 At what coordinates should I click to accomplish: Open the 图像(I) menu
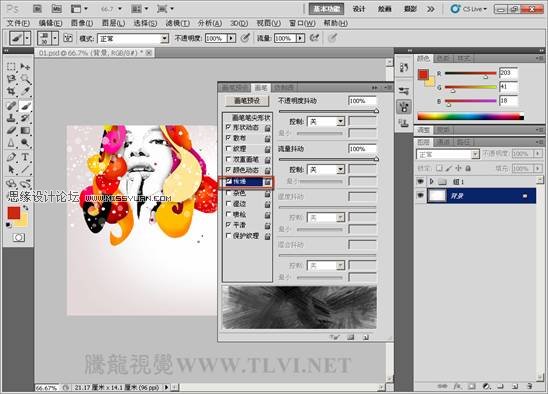coord(82,23)
